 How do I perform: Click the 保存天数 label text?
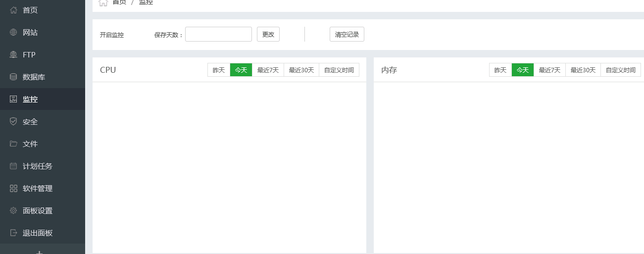(169, 35)
